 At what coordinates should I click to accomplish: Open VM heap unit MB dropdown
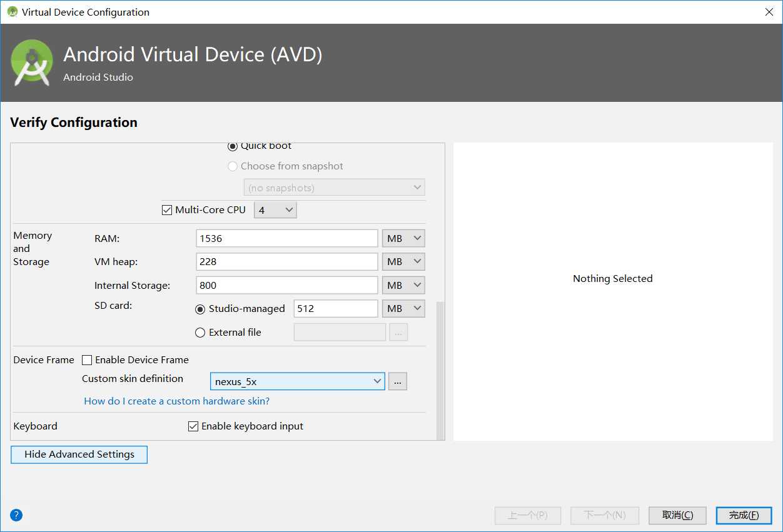403,261
